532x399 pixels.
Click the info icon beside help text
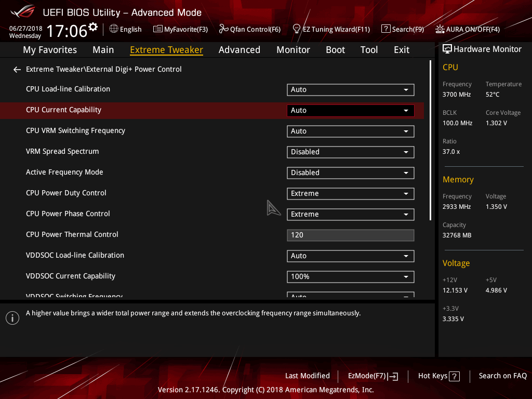12,318
